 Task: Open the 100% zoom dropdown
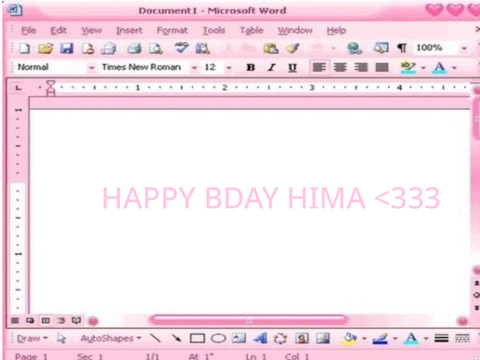click(x=464, y=49)
